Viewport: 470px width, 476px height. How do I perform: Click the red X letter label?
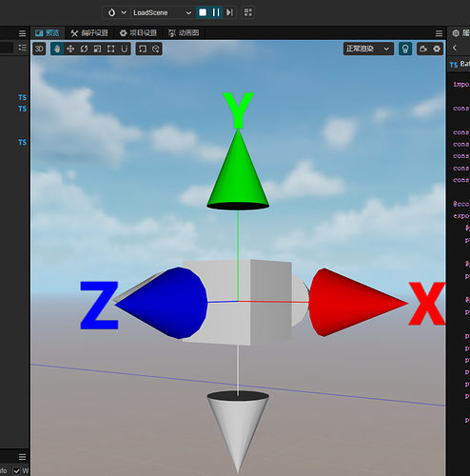pyautogui.click(x=427, y=304)
